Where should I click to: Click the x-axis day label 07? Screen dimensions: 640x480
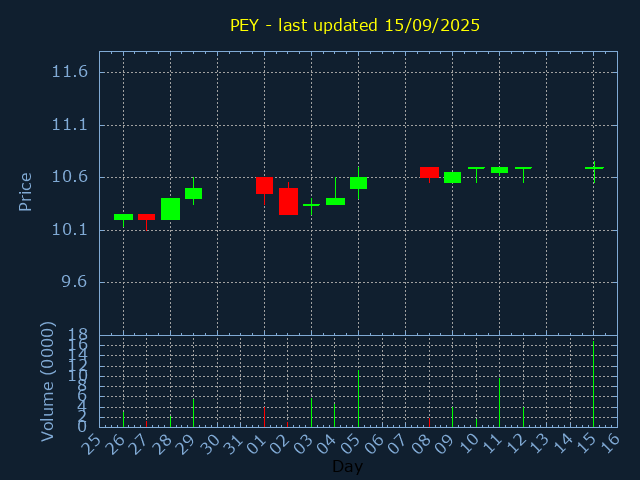click(398, 444)
